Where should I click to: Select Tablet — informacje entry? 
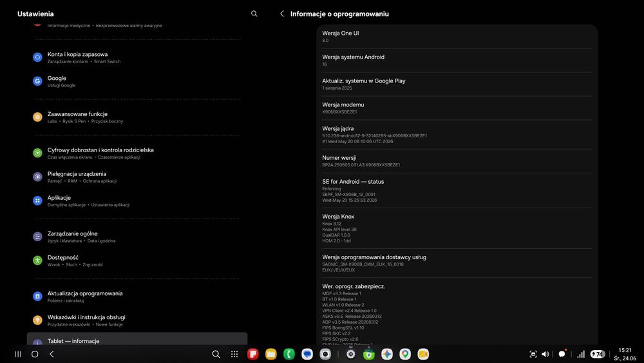tap(137, 340)
